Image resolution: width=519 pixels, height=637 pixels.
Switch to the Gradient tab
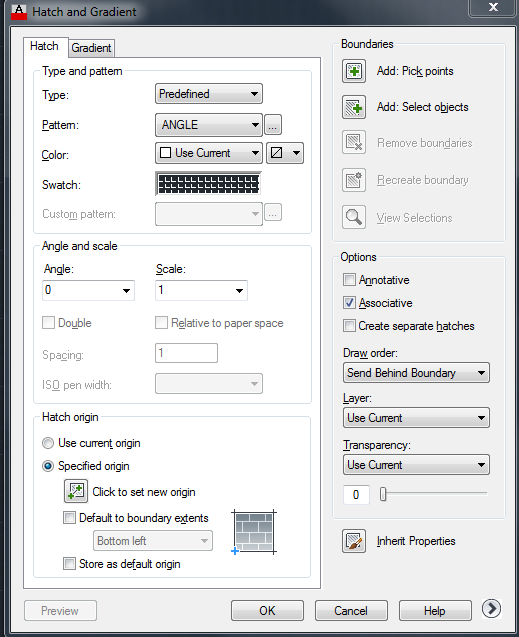tap(91, 48)
